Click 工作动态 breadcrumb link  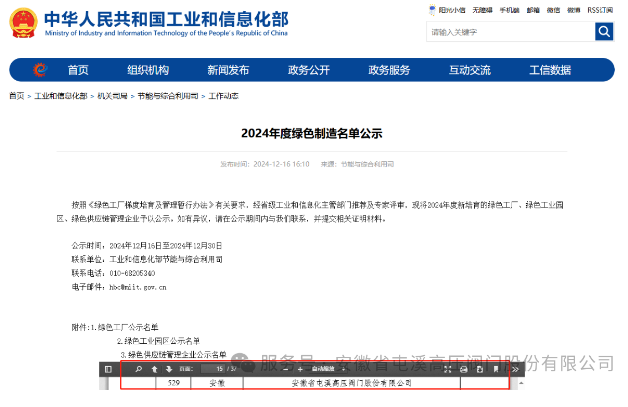pyautogui.click(x=223, y=96)
